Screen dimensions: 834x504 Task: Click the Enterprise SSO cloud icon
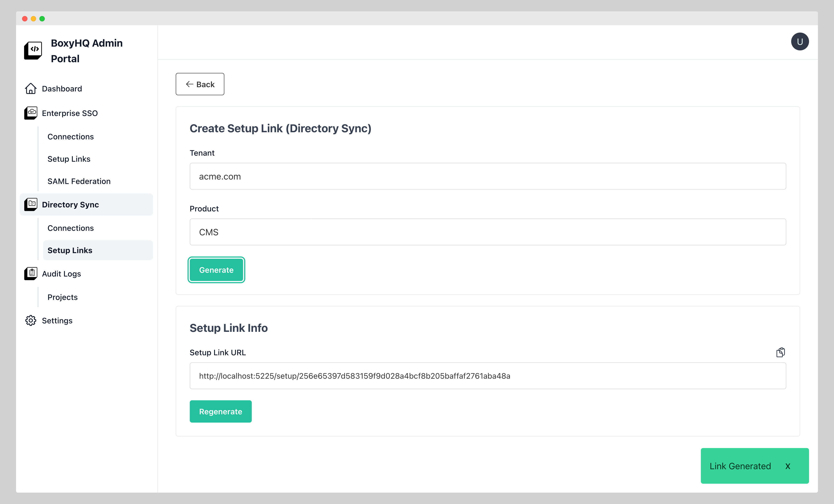31,113
